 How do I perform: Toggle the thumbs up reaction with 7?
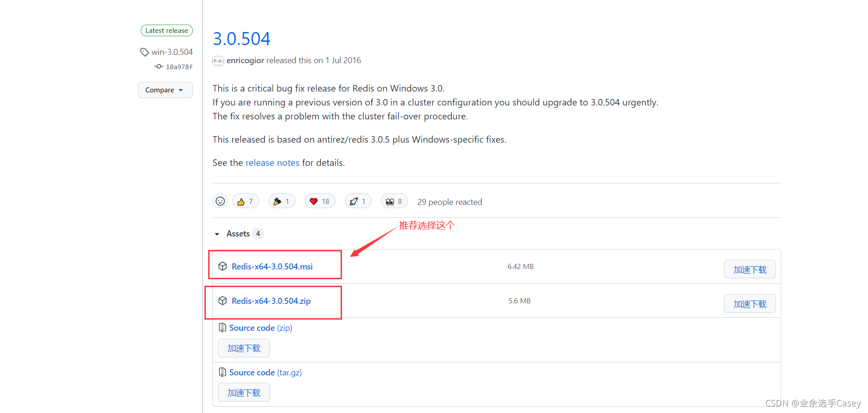pyautogui.click(x=245, y=201)
